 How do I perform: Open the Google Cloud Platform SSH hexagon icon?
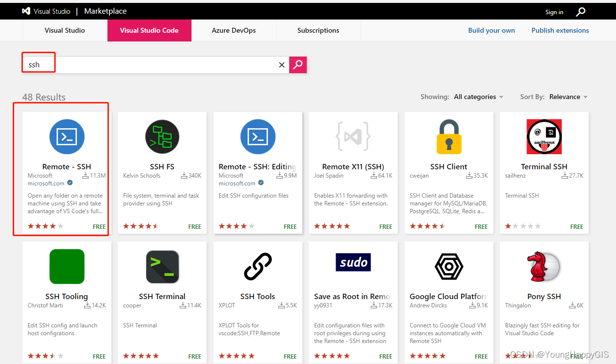[449, 266]
